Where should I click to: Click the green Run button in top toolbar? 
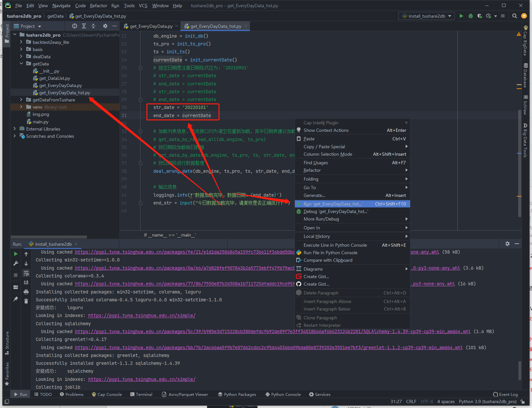(x=461, y=16)
